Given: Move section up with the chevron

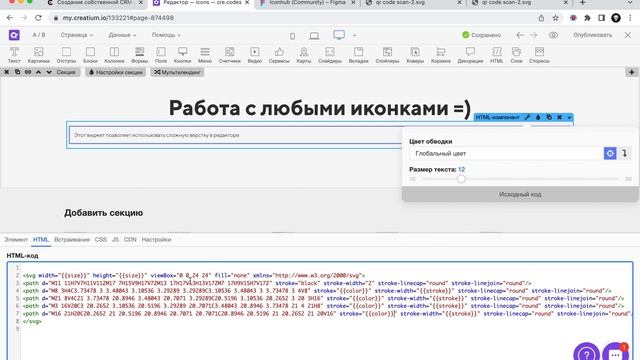Looking at the screenshot, I should (x=38, y=72).
